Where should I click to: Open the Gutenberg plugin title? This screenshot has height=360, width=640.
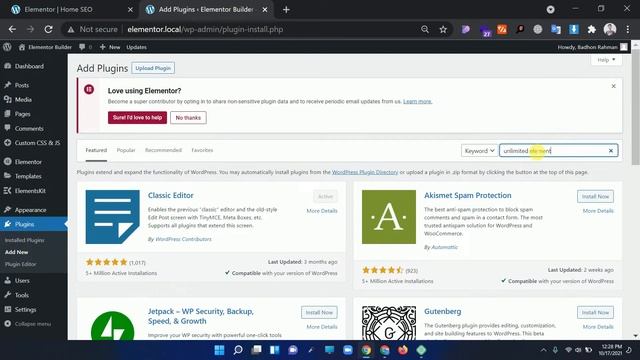pyautogui.click(x=442, y=311)
